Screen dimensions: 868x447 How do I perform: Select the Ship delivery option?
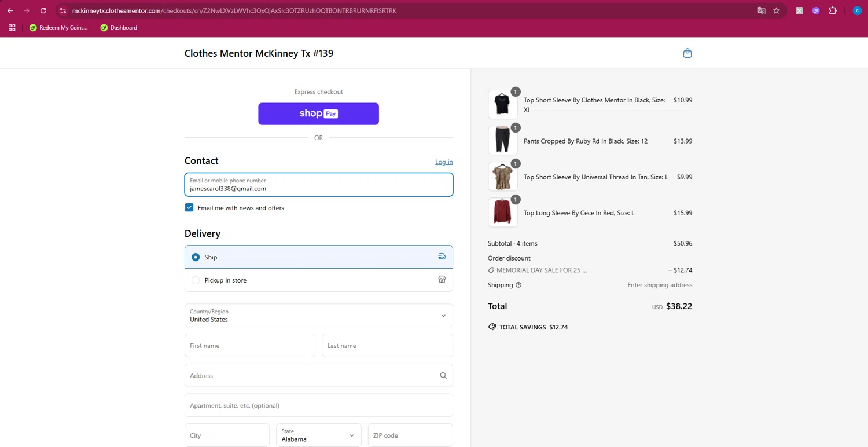point(318,257)
